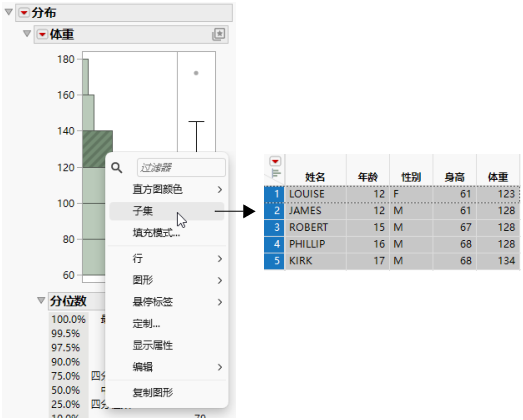Click the LOUISE name cell
The image size is (523, 420).
(316, 194)
